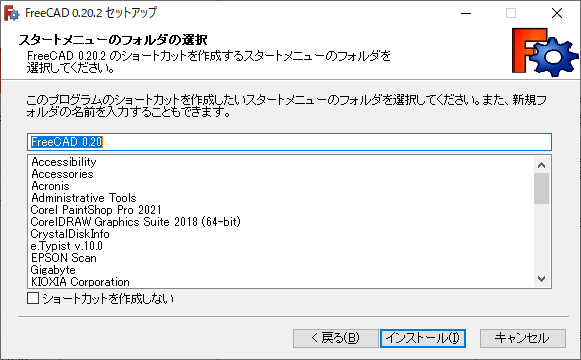This screenshot has width=581, height=360.
Task: Cancel the setup with キャンセル
Action: tap(522, 338)
